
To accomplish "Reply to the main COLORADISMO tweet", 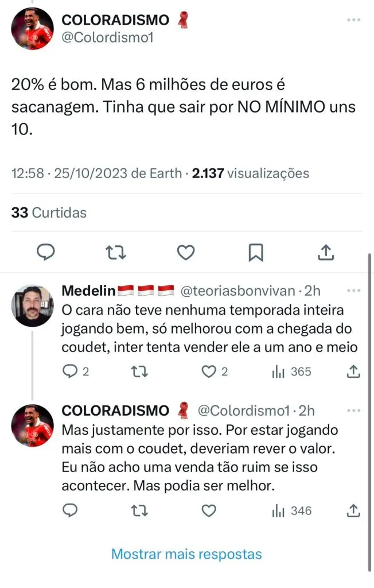I will [45, 252].
